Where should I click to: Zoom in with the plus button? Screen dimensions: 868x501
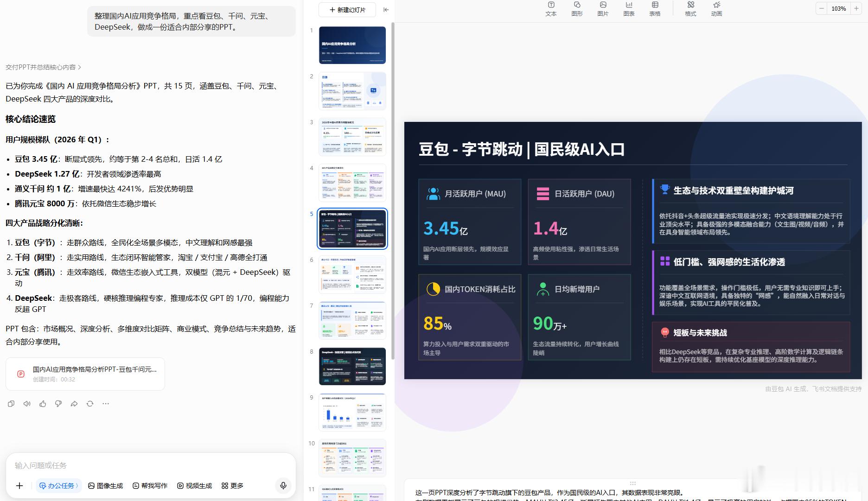856,9
